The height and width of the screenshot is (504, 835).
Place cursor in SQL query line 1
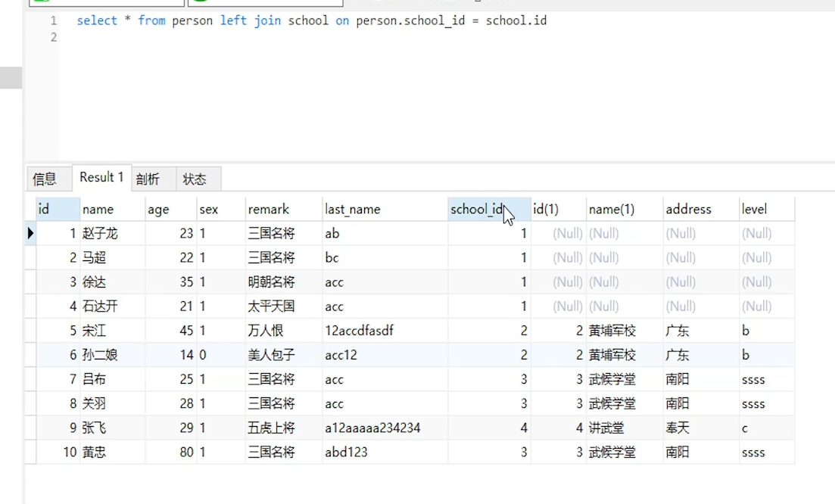312,20
